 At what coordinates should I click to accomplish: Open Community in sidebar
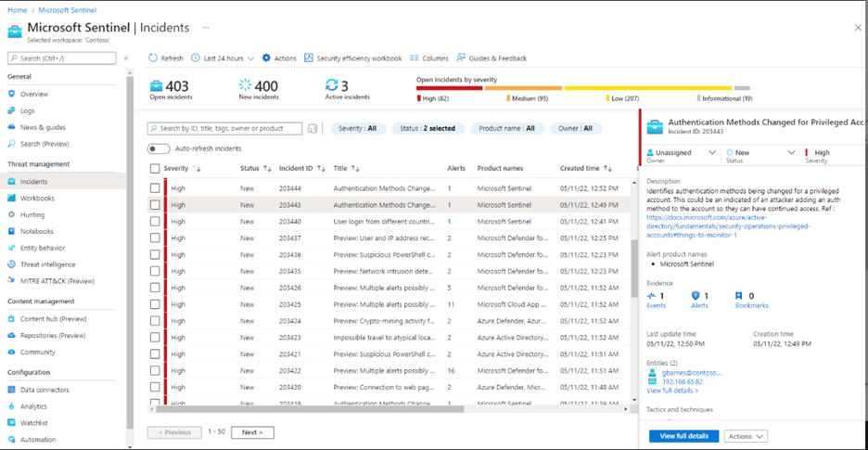click(38, 353)
